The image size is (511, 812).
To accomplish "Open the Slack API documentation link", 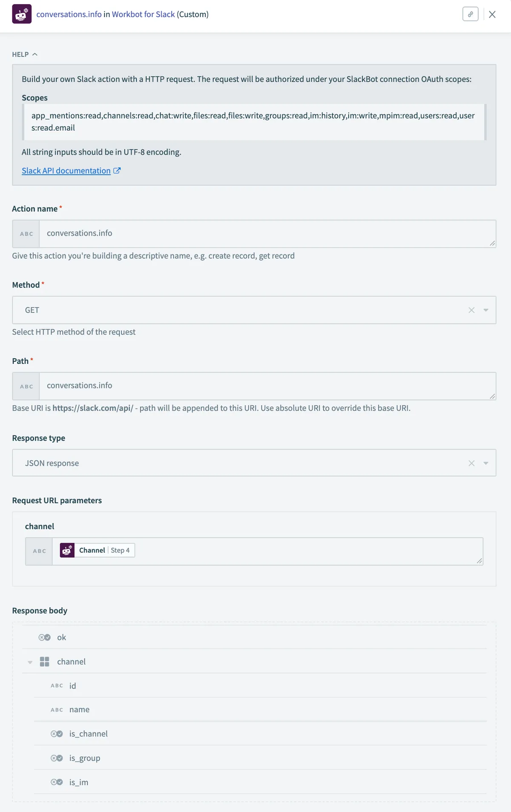I will pos(66,171).
